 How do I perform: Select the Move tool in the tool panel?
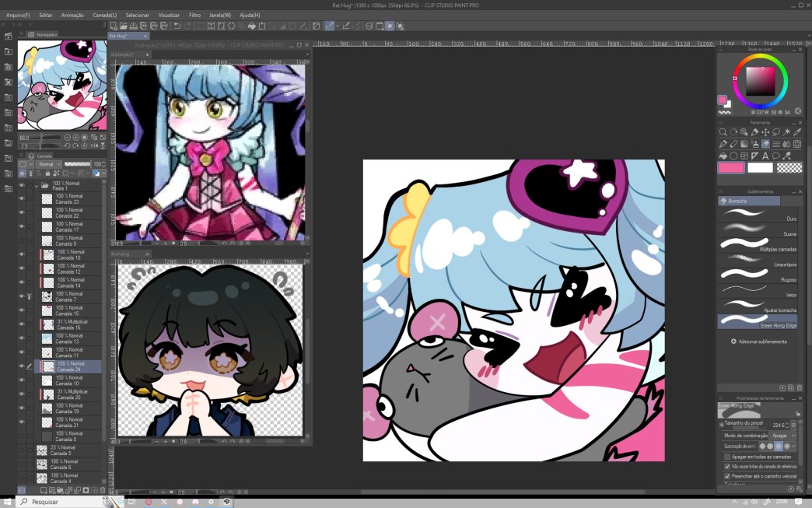766,132
